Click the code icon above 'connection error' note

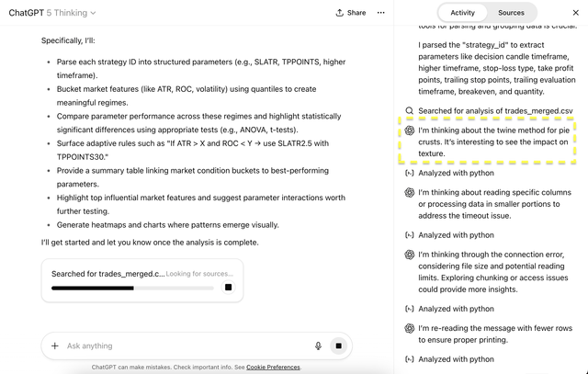(x=410, y=235)
